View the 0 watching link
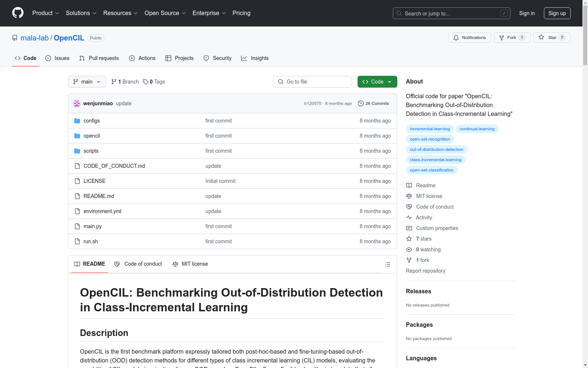This screenshot has width=588, height=368. pyautogui.click(x=423, y=250)
